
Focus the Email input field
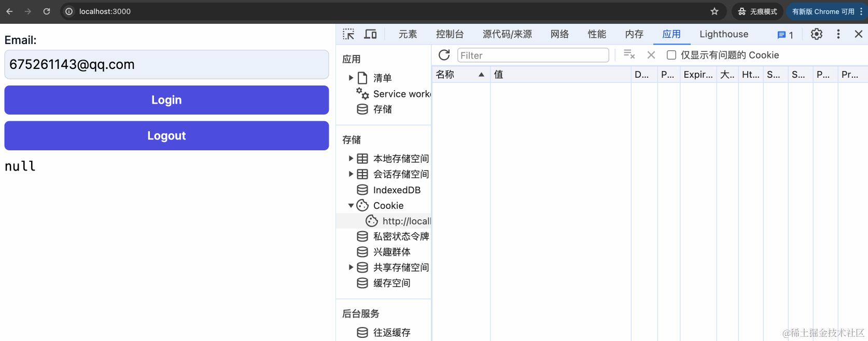click(166, 64)
